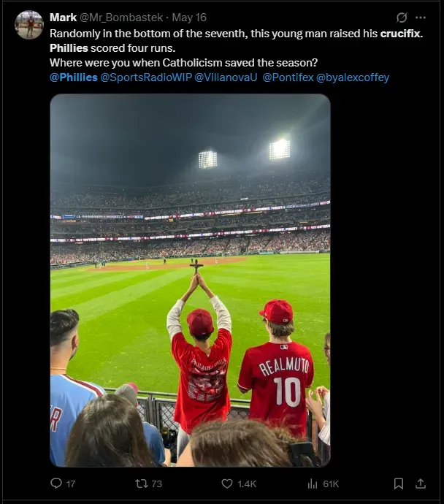The width and height of the screenshot is (444, 504).
Task: Bookmark this post
Action: [399, 483]
